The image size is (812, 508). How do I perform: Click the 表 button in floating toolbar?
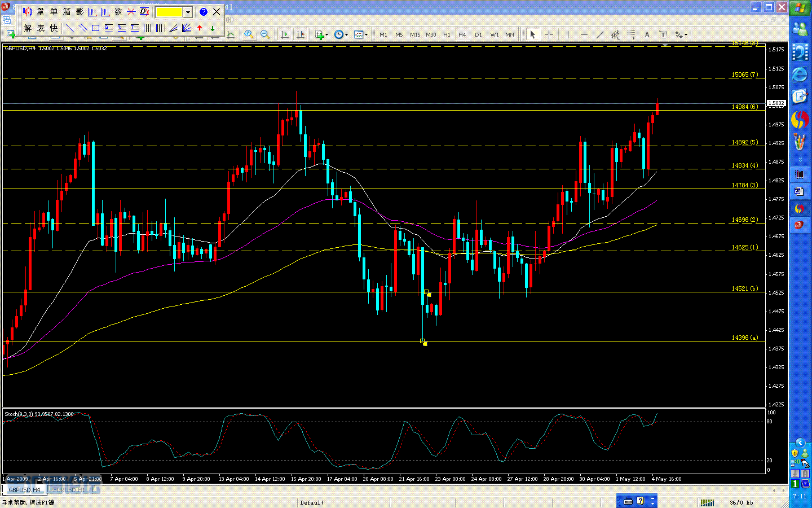point(41,28)
